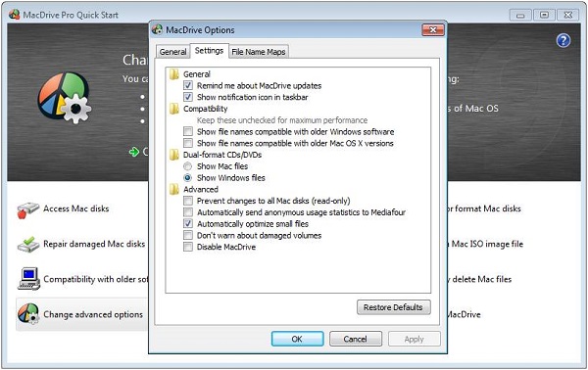This screenshot has height=370, width=588.
Task: Click the General group label in settings tree
Action: [197, 74]
